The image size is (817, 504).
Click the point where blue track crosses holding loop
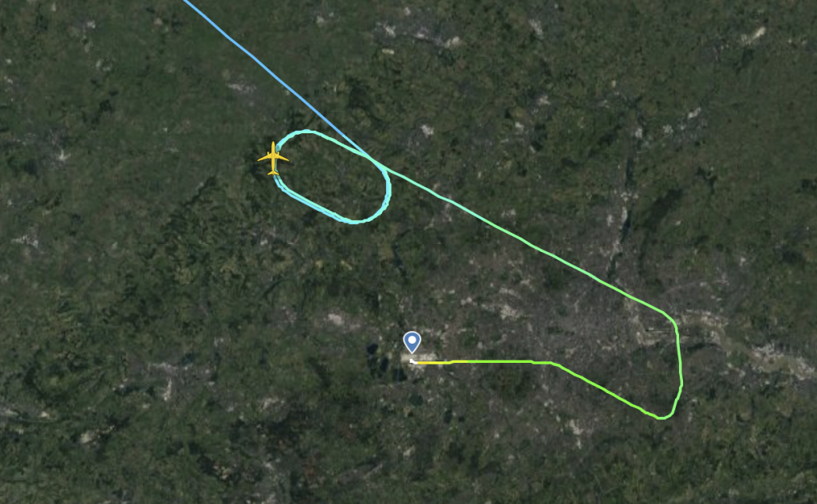(x=367, y=155)
